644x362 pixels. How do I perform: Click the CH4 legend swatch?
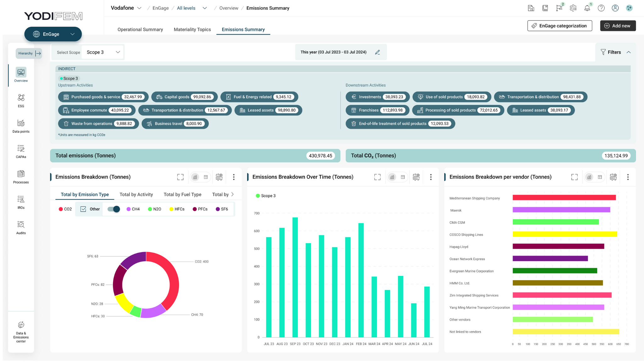129,209
